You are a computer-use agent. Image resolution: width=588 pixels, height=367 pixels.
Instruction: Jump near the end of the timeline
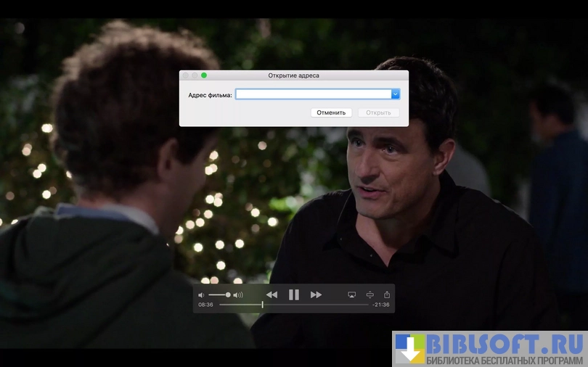(x=363, y=305)
